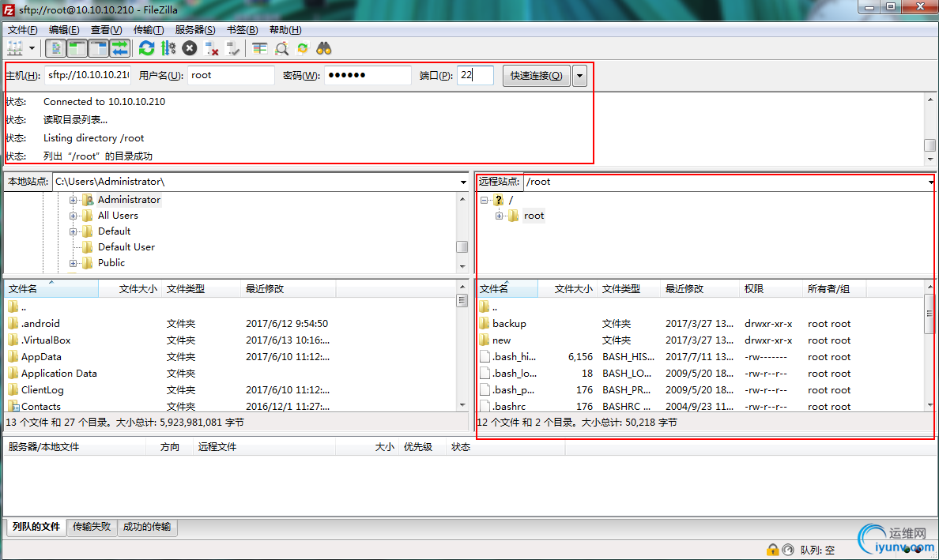Sort local files by 文件名 column
939x560 pixels.
tap(51, 289)
